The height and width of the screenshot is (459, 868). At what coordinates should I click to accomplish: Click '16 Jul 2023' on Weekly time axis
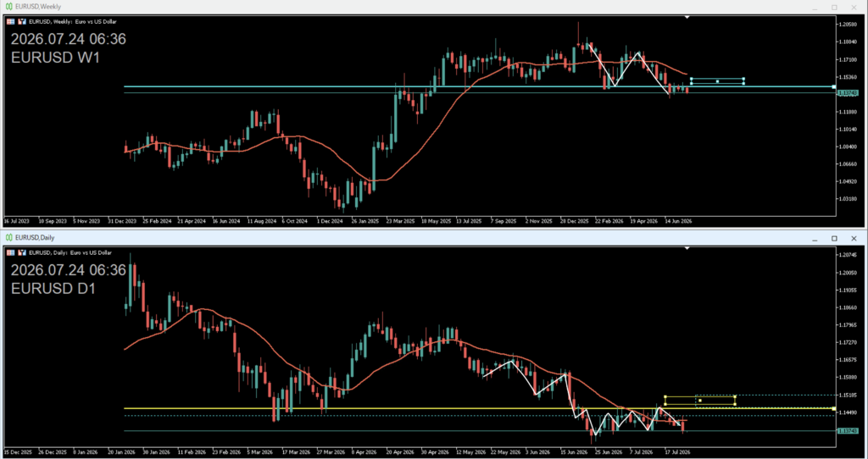click(16, 221)
